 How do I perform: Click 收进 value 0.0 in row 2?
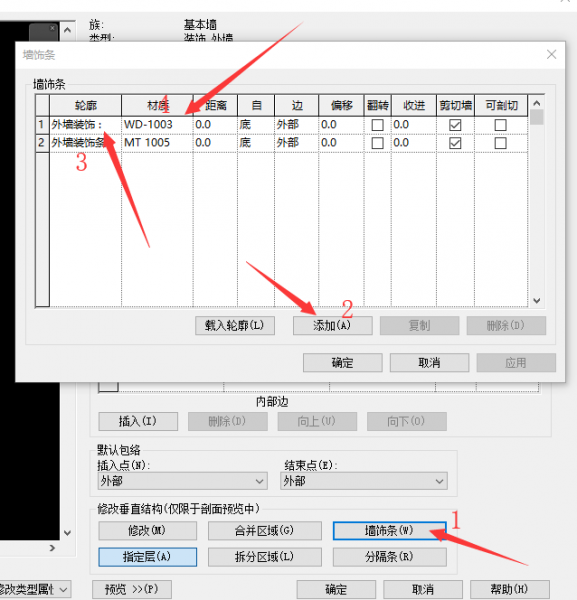414,143
